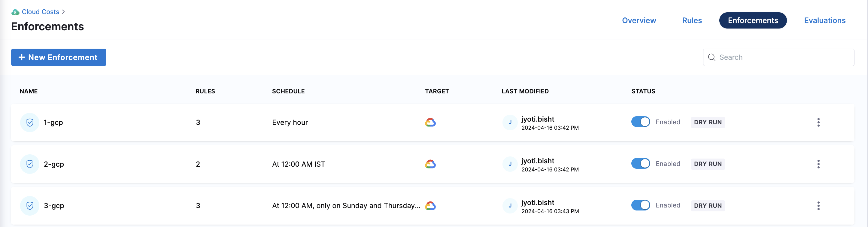Expand more actions for 3-gcp row
Screen dimensions: 868x227
818,205
